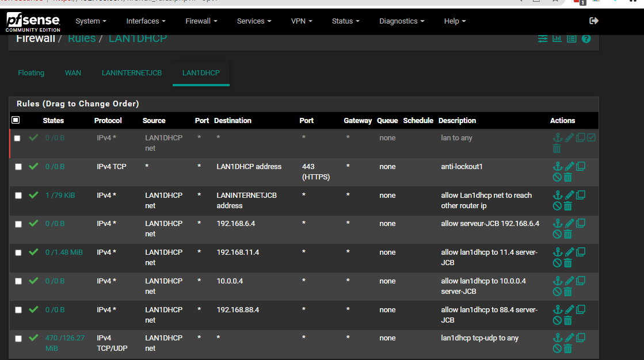Open the Interfaces dropdown menu
644x360 pixels.
(146, 21)
